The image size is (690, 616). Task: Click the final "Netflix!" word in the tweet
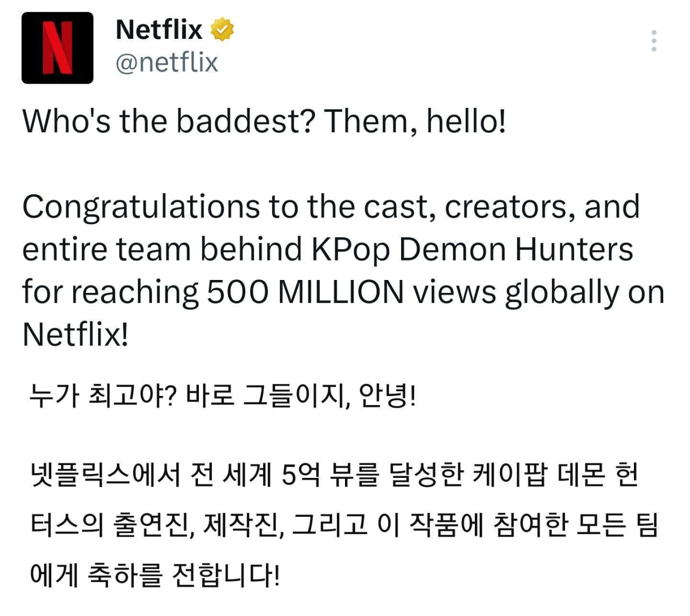click(x=75, y=335)
